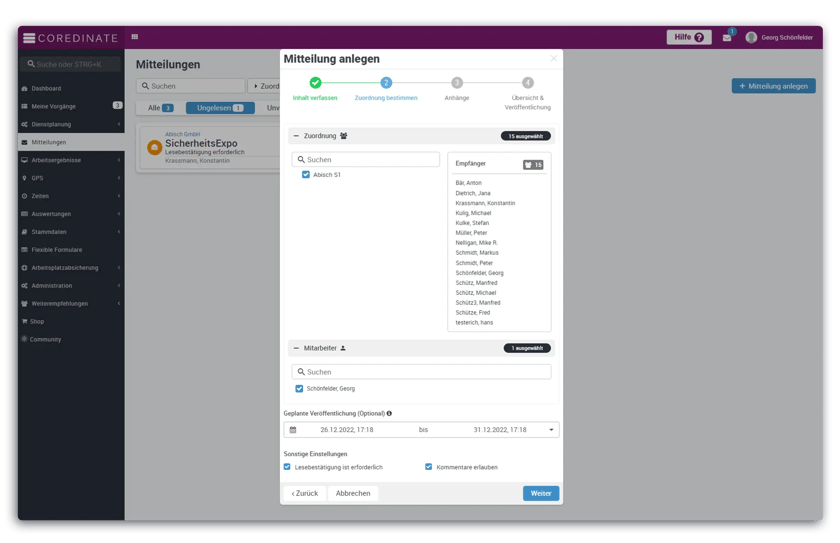Toggle Lesebestätigung ist erforderlich checkbox

click(288, 467)
